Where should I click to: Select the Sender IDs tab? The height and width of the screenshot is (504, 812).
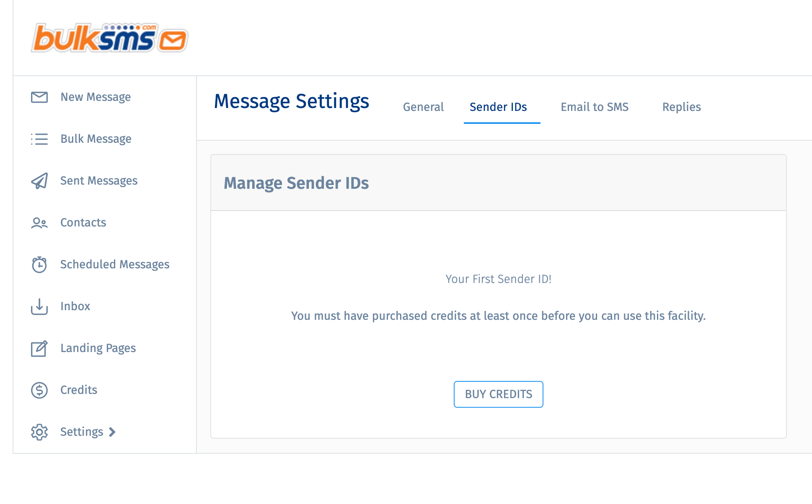(x=498, y=107)
